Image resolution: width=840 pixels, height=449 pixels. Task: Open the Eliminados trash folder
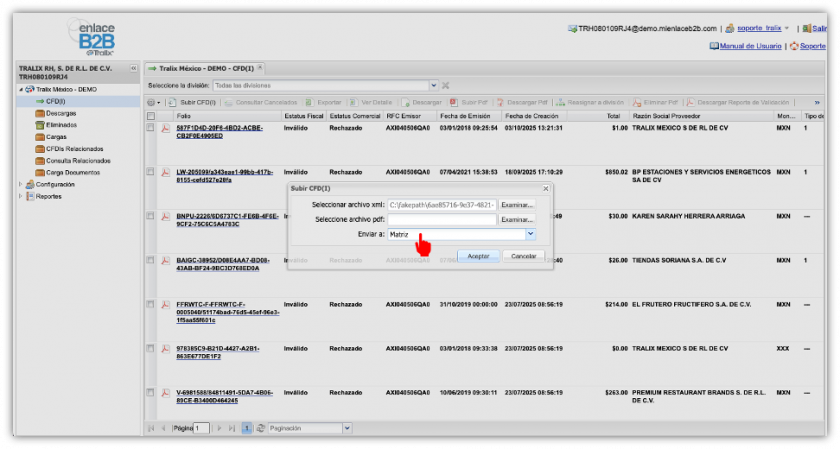coord(60,125)
